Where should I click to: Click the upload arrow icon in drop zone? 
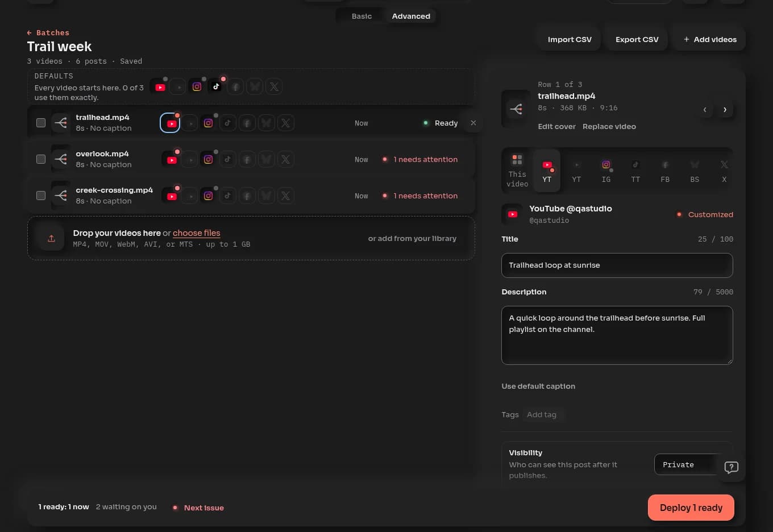51,238
